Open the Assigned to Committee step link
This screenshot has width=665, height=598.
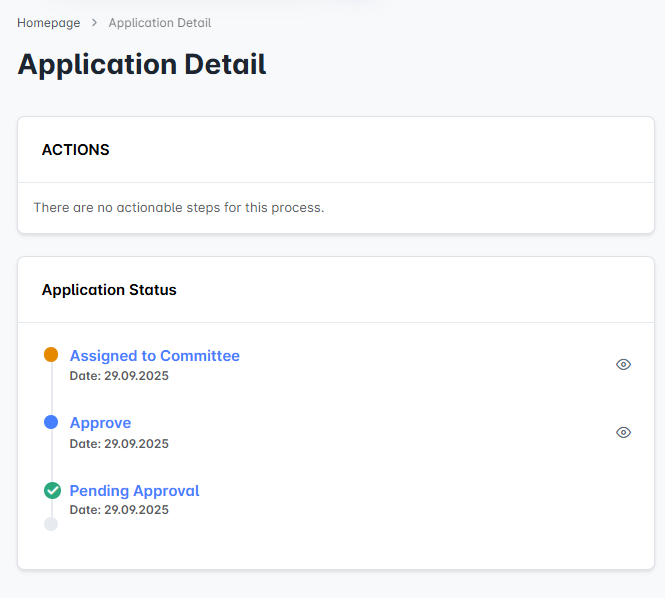pos(154,356)
